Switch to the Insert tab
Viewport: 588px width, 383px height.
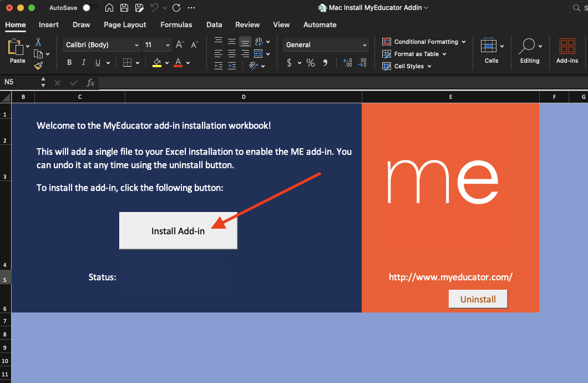pos(49,25)
